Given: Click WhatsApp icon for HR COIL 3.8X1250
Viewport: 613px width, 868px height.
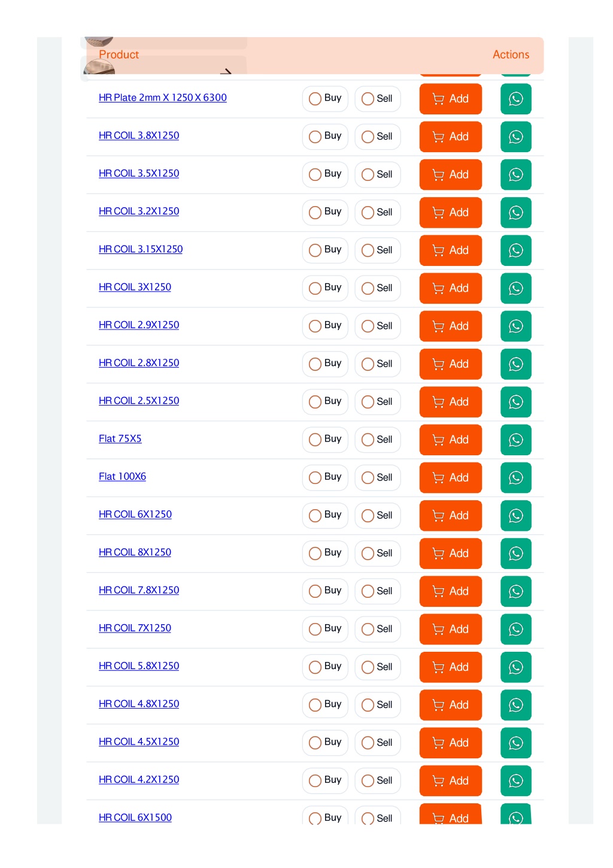Looking at the screenshot, I should pyautogui.click(x=515, y=137).
